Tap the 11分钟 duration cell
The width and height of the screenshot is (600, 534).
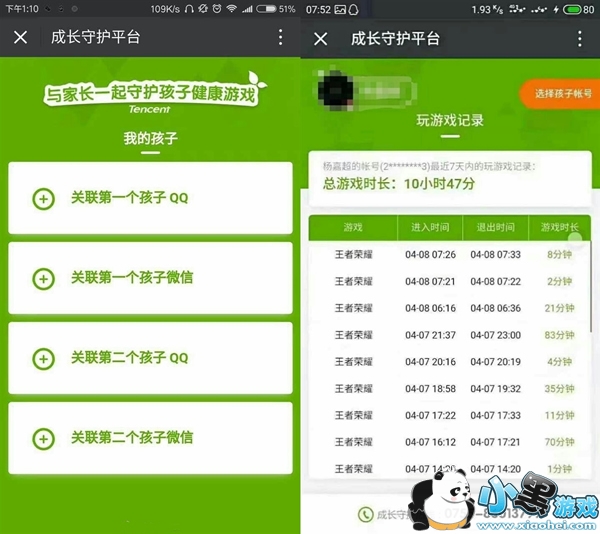point(559,415)
